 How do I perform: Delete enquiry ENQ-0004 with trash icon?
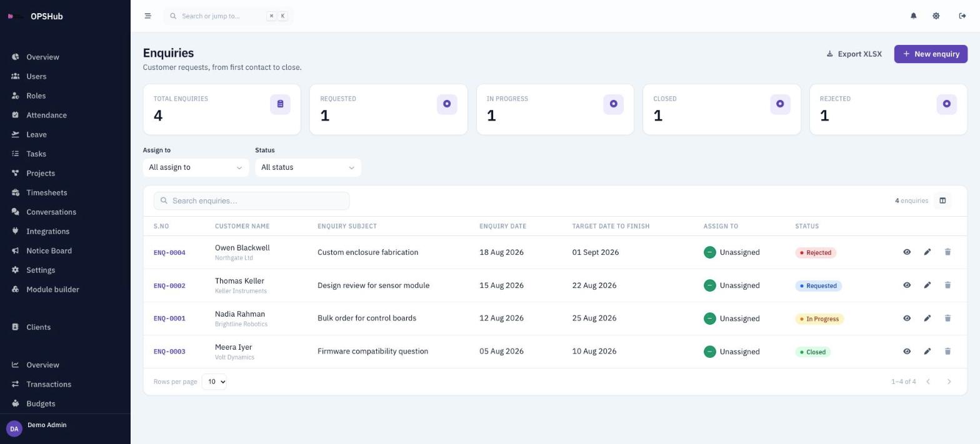947,252
